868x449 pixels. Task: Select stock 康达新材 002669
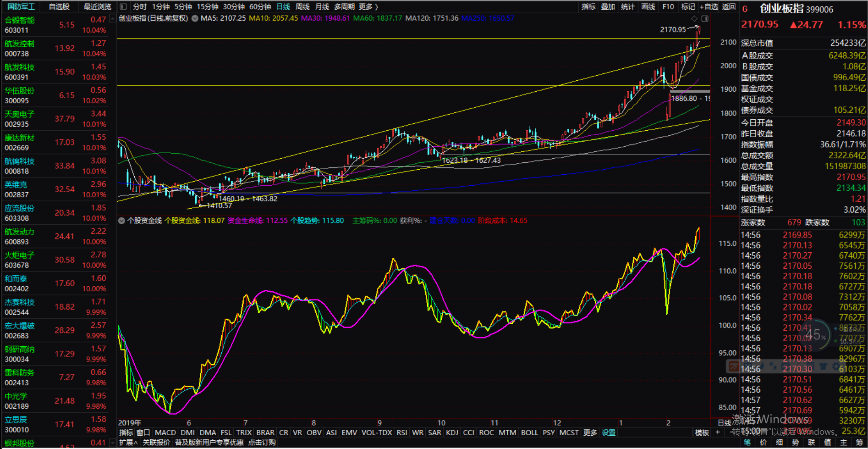tap(55, 142)
